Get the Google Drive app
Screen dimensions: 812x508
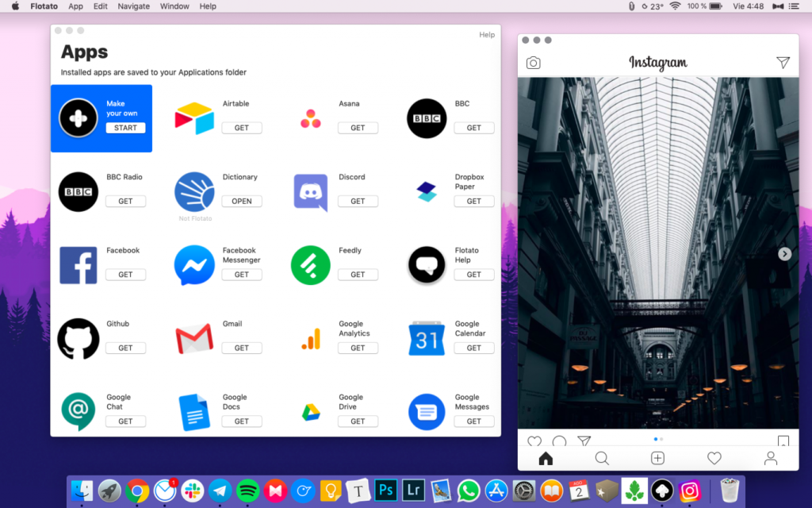[358, 421]
